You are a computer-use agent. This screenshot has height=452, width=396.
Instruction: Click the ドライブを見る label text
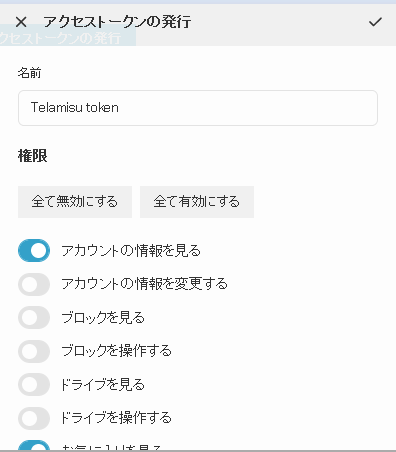(x=103, y=384)
